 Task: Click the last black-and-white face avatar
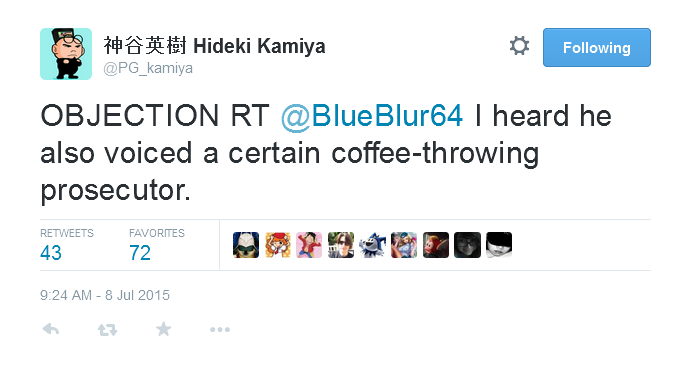[x=499, y=245]
